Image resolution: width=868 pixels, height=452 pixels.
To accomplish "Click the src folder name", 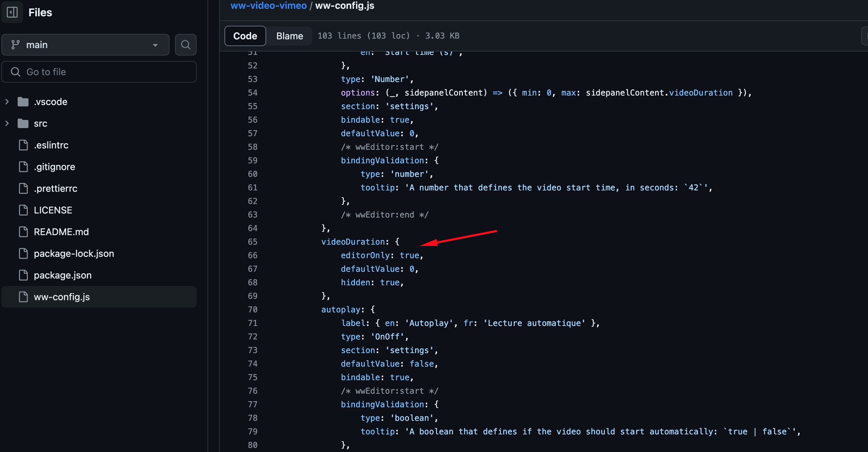I will click(40, 123).
